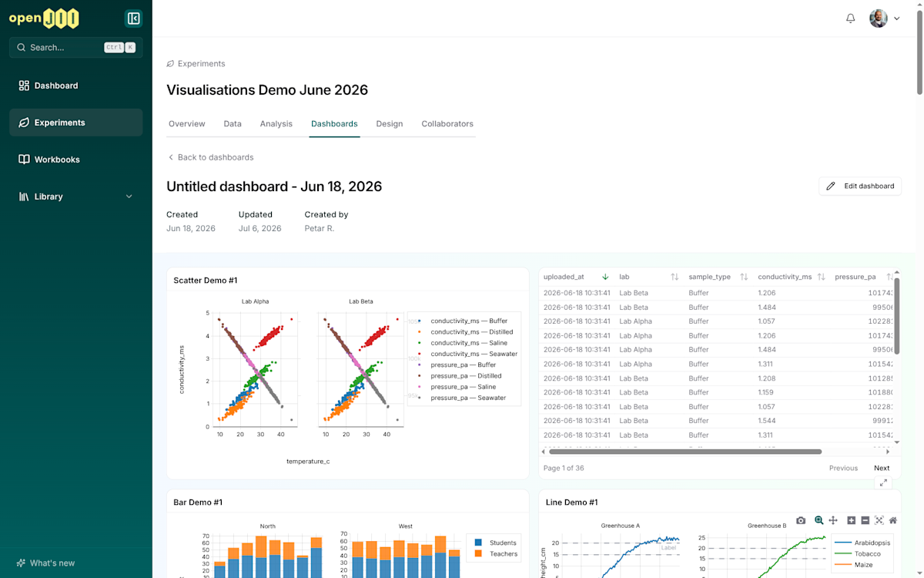
Task: Open Experiments in the sidebar
Action: click(75, 123)
